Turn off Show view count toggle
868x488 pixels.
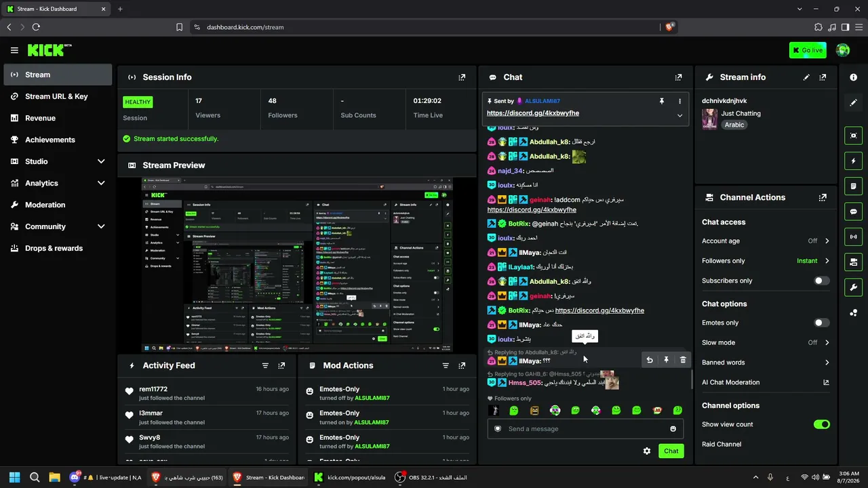tap(821, 424)
